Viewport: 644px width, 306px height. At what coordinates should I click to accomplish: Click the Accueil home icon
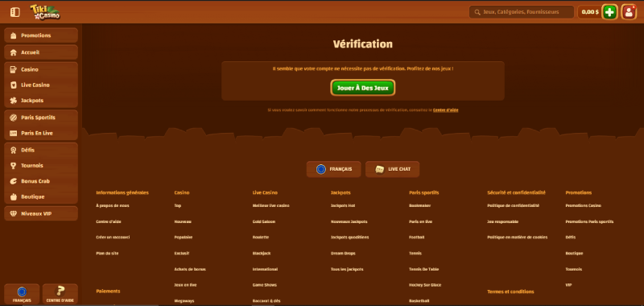13,52
